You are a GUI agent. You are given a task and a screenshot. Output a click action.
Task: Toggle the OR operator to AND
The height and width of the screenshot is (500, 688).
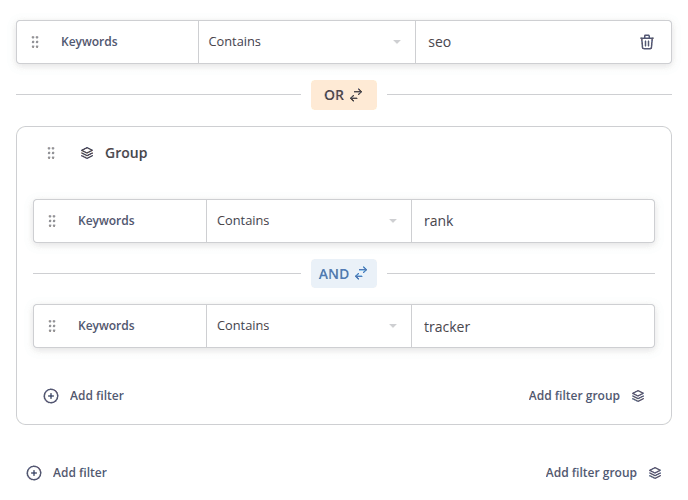344,95
